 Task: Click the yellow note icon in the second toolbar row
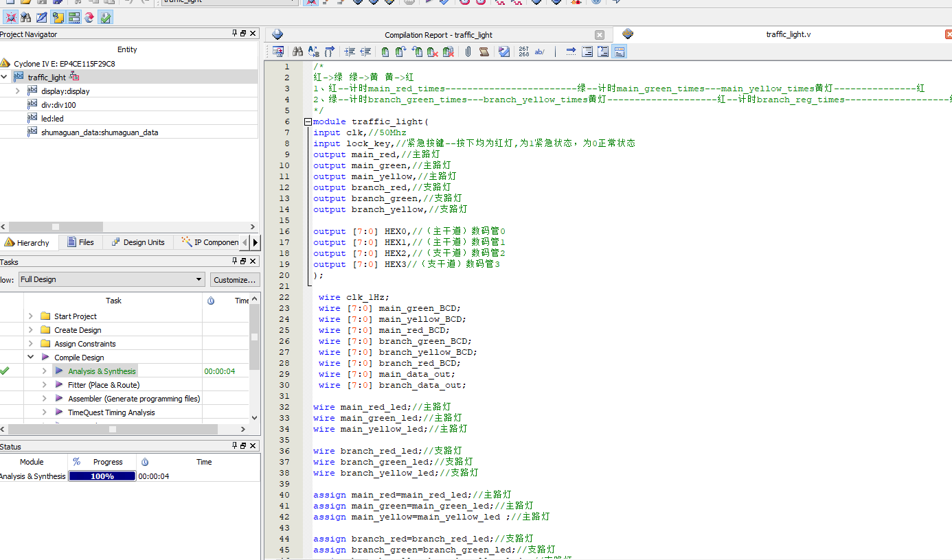(x=58, y=17)
